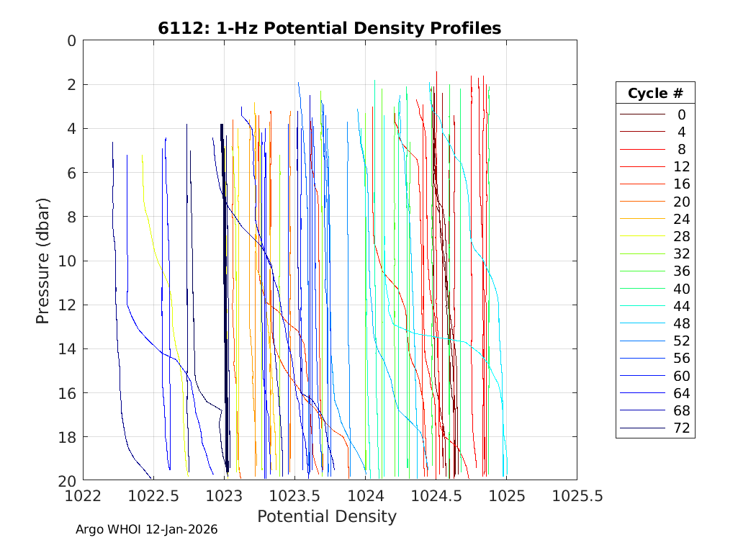Choose legend entry label '60'
Image resolution: width=756 pixels, height=540 pixels.
pos(681,376)
